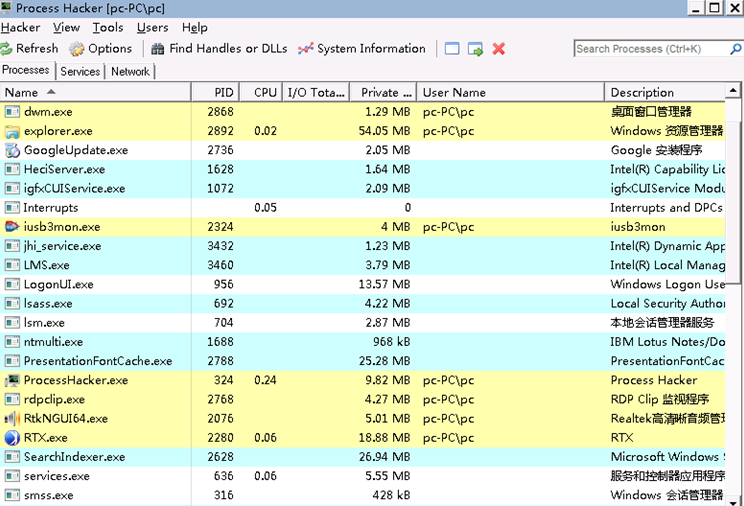This screenshot has height=506, width=744.
Task: Click the jhi_service.exe process icon
Action: tap(12, 246)
